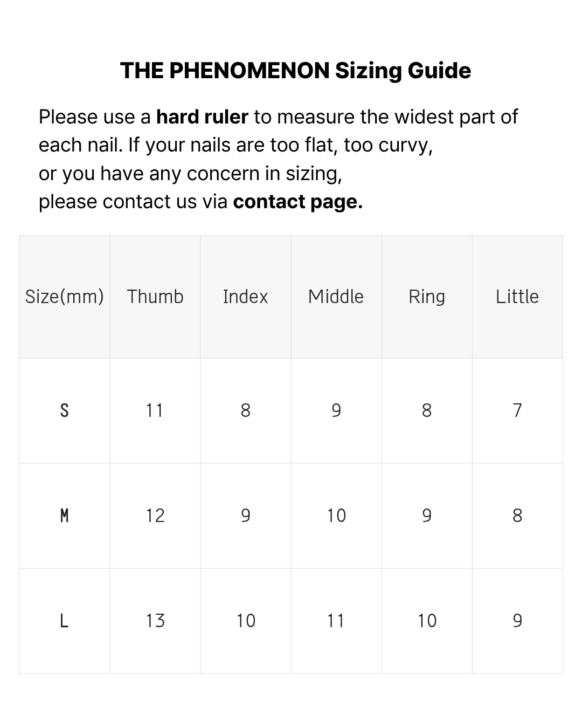Click the S size row label
The height and width of the screenshot is (728, 582).
[65, 410]
